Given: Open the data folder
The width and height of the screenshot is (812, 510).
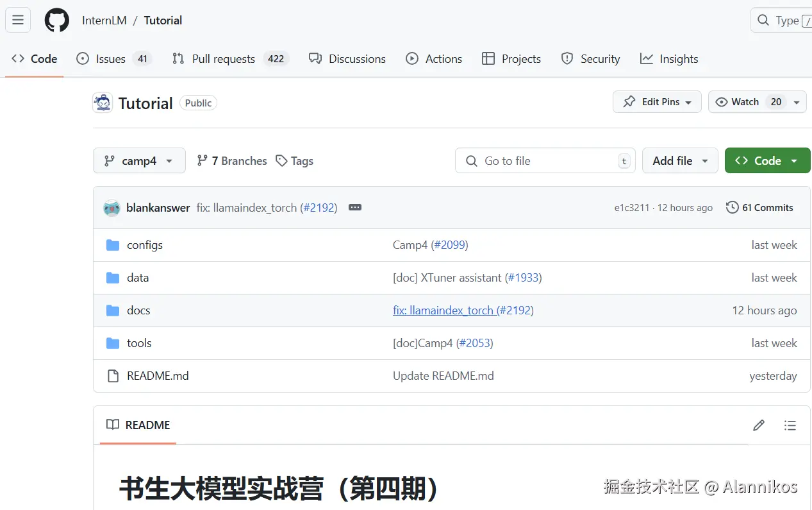Looking at the screenshot, I should tap(138, 278).
